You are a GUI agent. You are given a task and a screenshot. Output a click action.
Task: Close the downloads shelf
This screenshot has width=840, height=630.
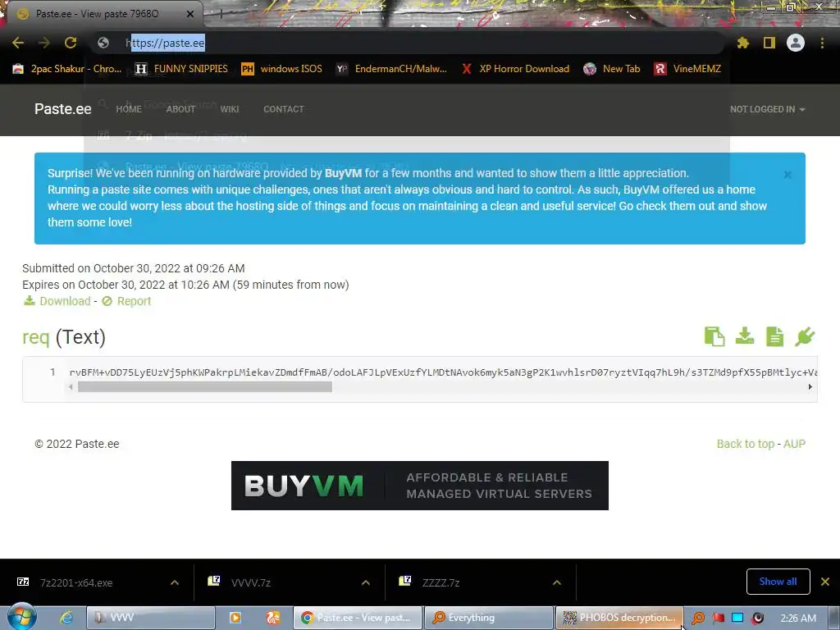825,582
